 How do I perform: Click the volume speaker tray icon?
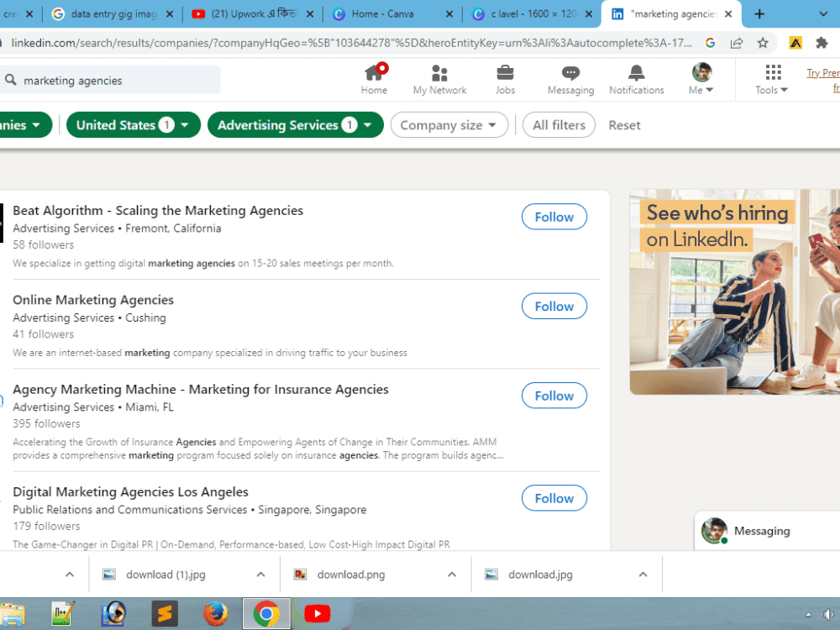[x=830, y=614]
